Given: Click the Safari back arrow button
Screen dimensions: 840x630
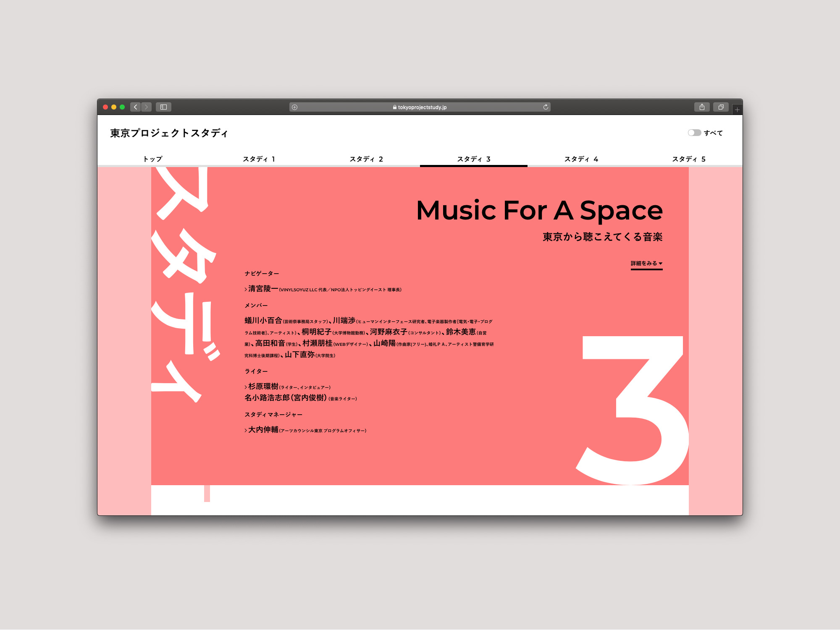Looking at the screenshot, I should pyautogui.click(x=135, y=107).
